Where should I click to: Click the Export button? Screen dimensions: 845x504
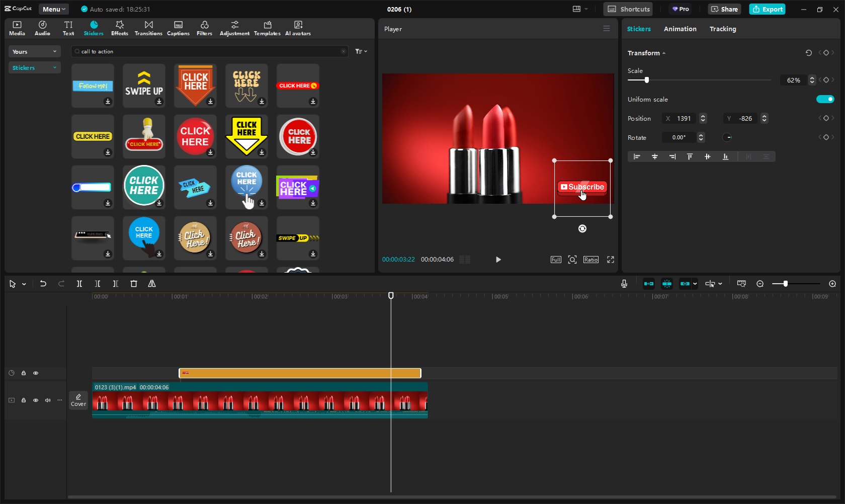(x=767, y=9)
